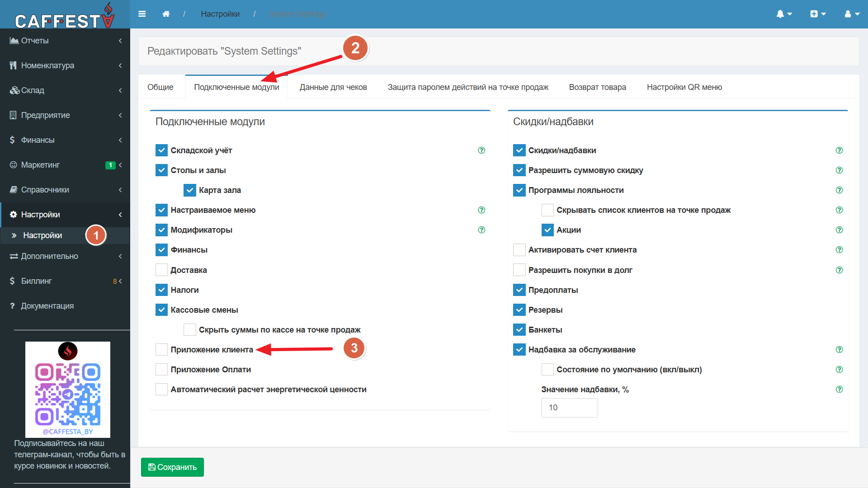
Task: Click the Отчеты chart icon in sidebar
Action: (14, 41)
